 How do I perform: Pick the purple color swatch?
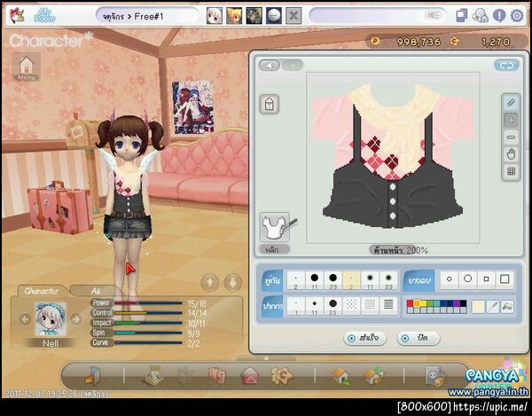(x=457, y=303)
